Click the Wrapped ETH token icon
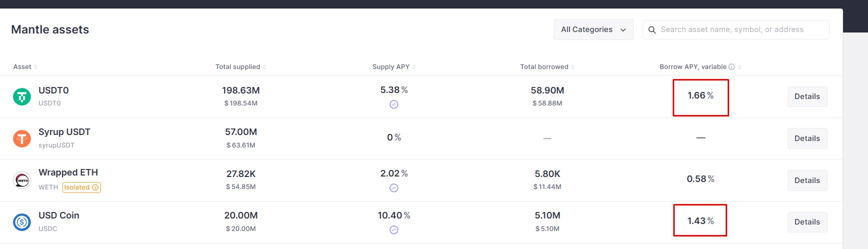Screen dimensions: 868x249 [x=22, y=180]
